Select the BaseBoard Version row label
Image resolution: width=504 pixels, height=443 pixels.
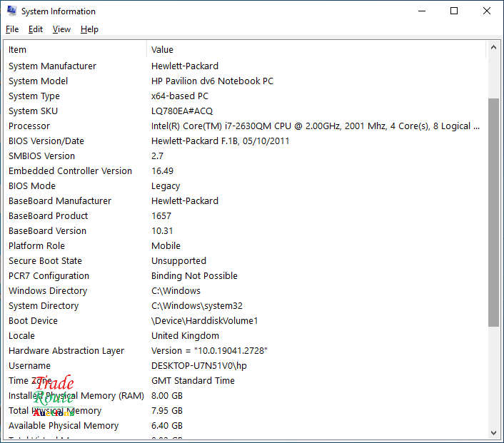click(48, 231)
